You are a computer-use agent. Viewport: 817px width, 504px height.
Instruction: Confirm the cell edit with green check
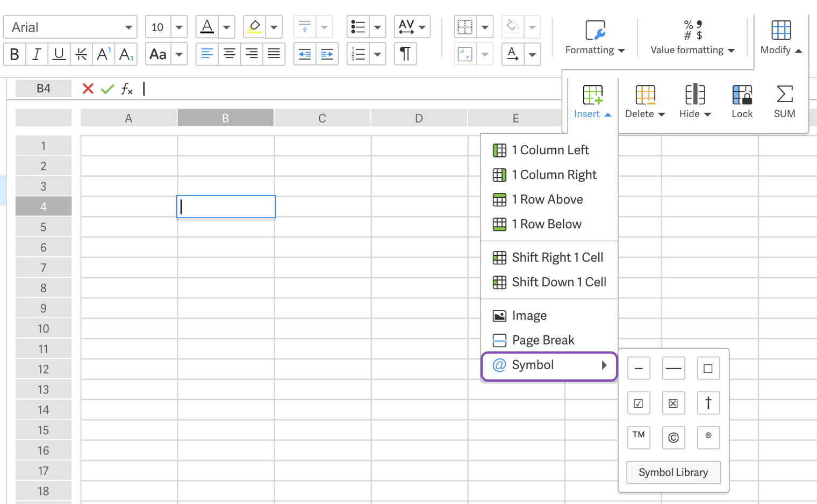tap(107, 89)
